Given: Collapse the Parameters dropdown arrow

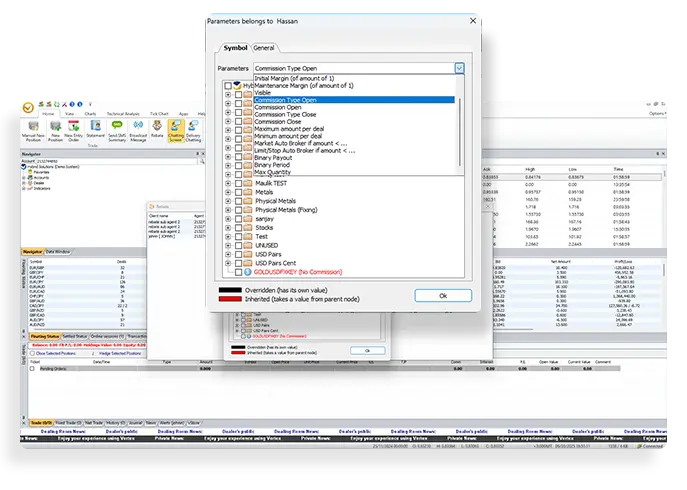Looking at the screenshot, I should coord(459,68).
